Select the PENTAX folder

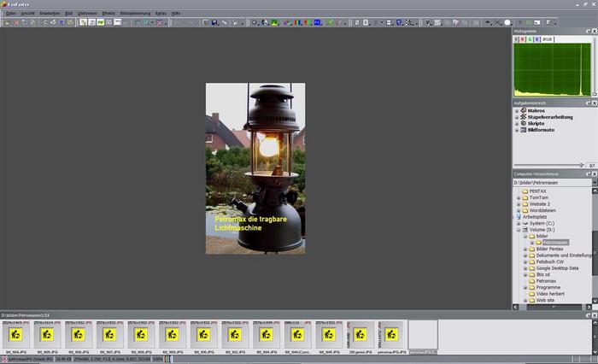pyautogui.click(x=537, y=191)
